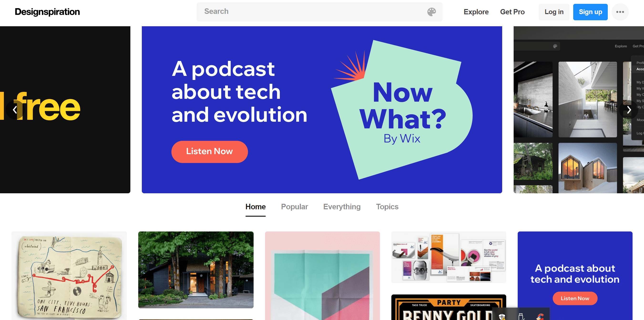The height and width of the screenshot is (320, 644).
Task: Open the San Francisco map sketch thumbnail
Action: pos(69,275)
